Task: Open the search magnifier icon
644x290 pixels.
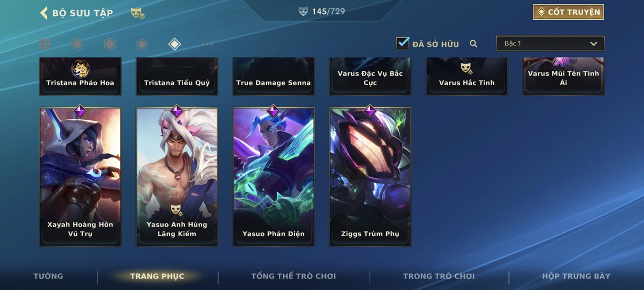Action: click(x=473, y=44)
